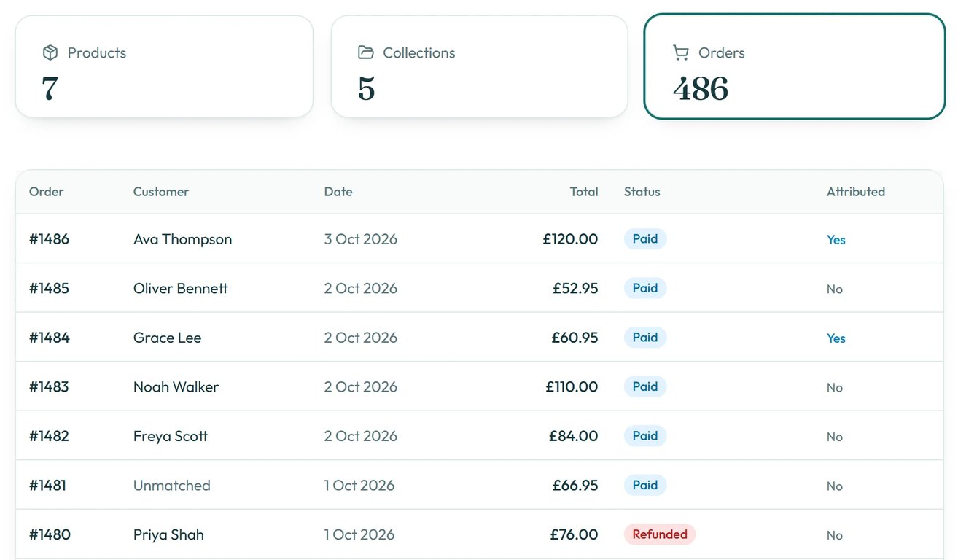Image resolution: width=958 pixels, height=560 pixels.
Task: Select customer Grace Lee
Action: [168, 338]
